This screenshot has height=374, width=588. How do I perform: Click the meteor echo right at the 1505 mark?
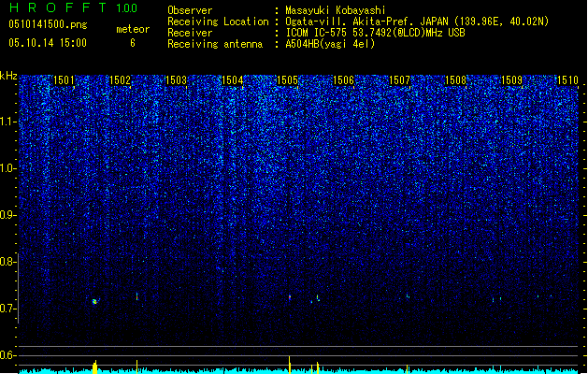[x=290, y=297]
